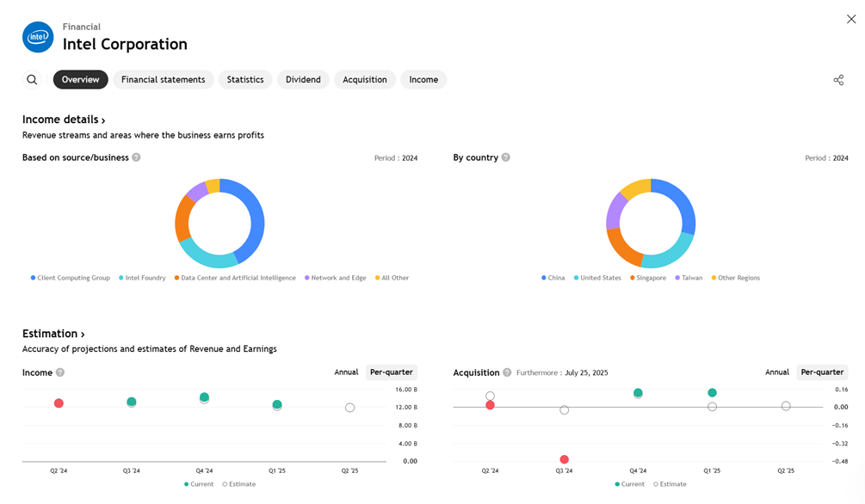The width and height of the screenshot is (865, 504).
Task: Close the financial panel with X
Action: tap(851, 19)
